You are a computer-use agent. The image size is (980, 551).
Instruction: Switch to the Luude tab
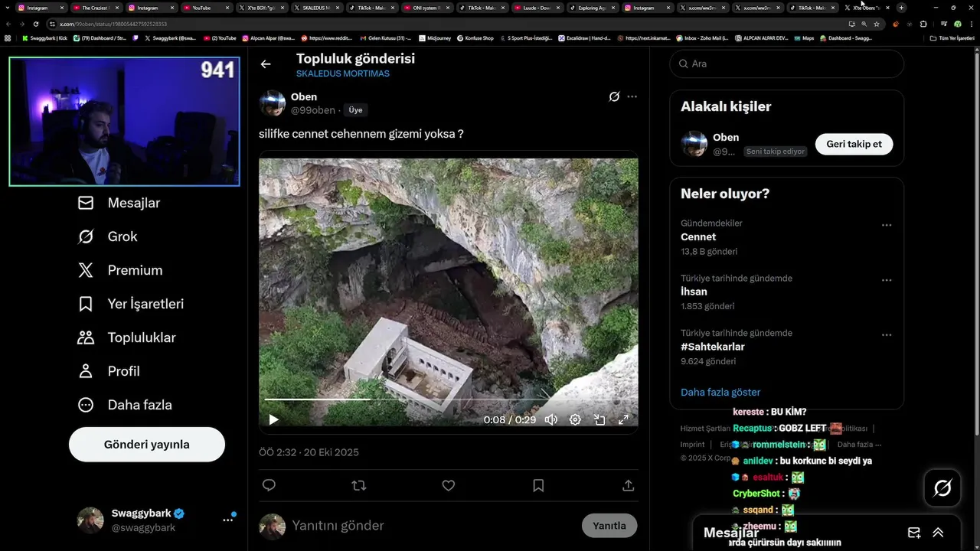pyautogui.click(x=537, y=8)
